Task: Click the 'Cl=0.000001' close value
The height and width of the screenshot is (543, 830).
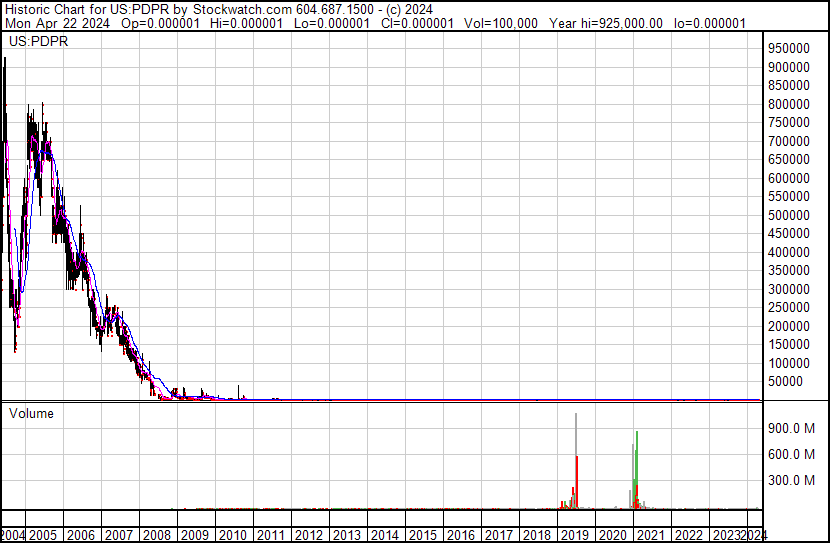Action: point(417,23)
